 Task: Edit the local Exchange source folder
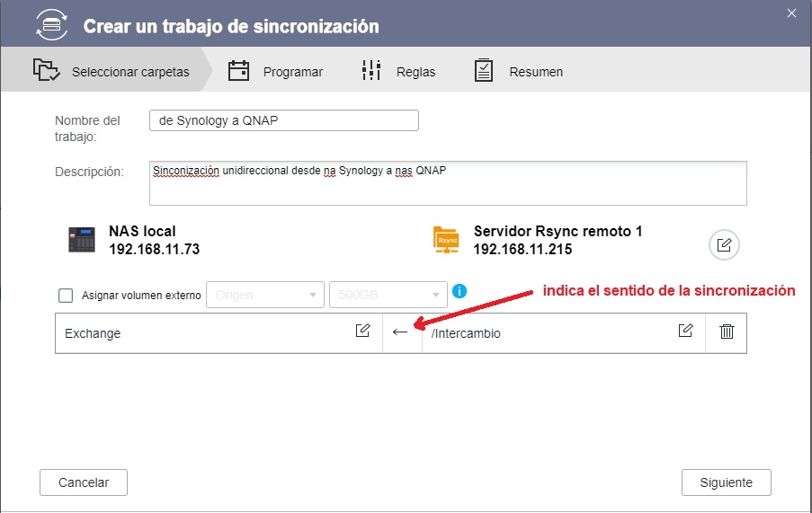pos(362,332)
